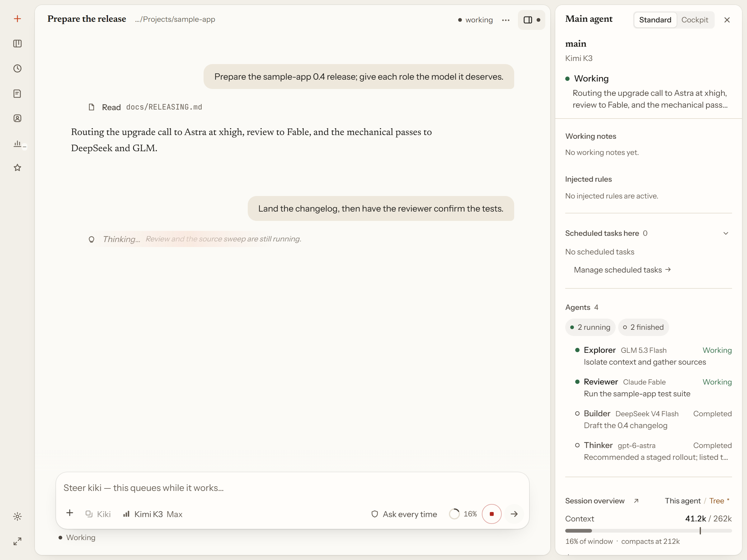Image resolution: width=747 pixels, height=560 pixels.
Task: Close the Main agent panel
Action: tap(727, 20)
